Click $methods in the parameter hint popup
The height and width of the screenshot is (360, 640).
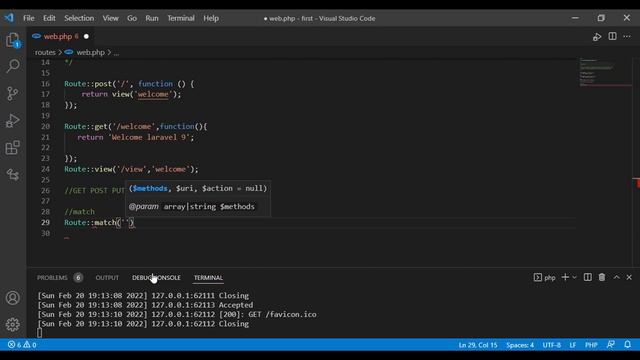click(150, 188)
